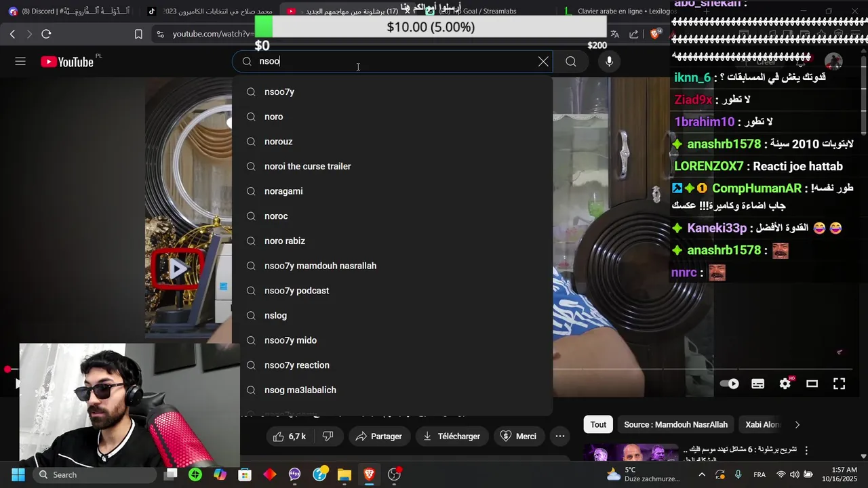Toggle the autoplay switch

coord(730,384)
